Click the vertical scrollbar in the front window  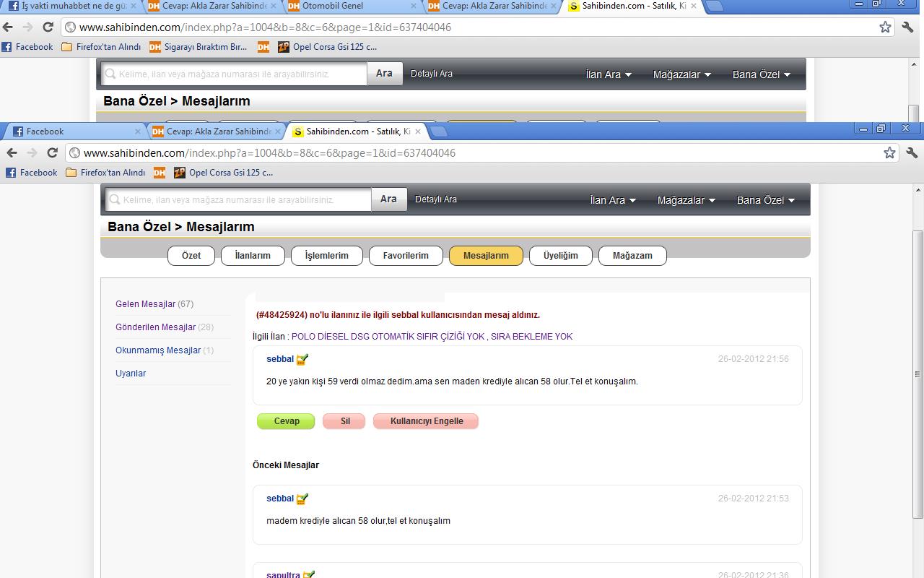[918, 376]
